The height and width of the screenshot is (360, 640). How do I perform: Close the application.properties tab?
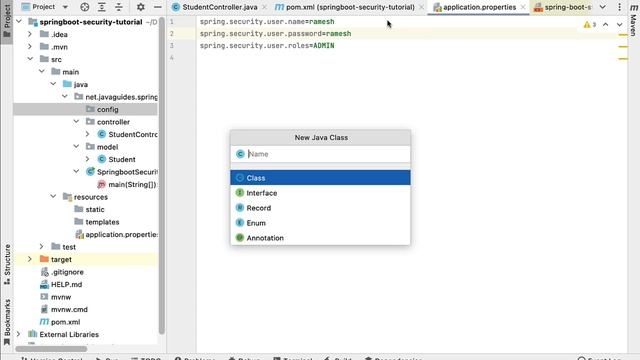[x=523, y=7]
